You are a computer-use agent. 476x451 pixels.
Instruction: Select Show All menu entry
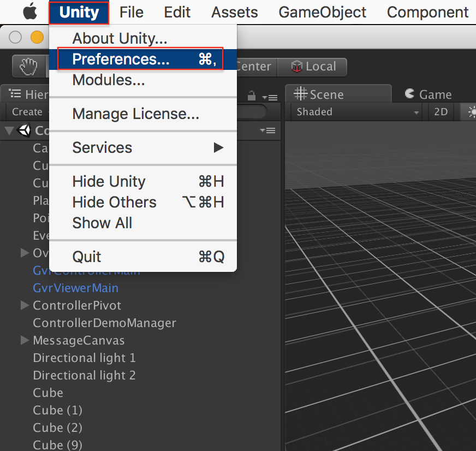(143, 223)
